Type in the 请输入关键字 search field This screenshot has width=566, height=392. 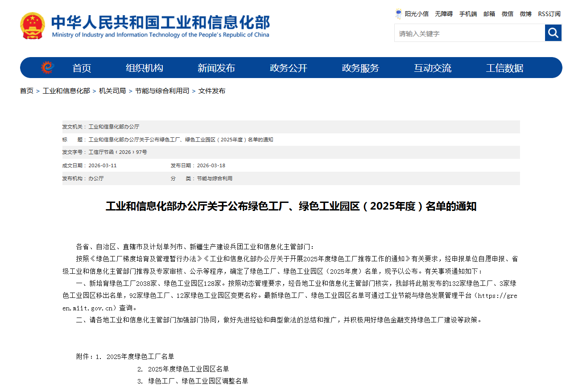469,33
